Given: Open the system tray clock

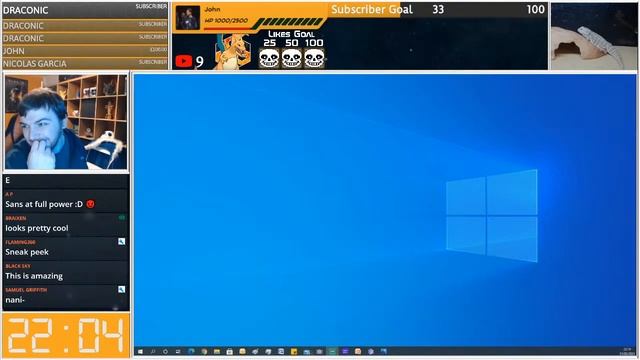Looking at the screenshot, I should (x=626, y=351).
